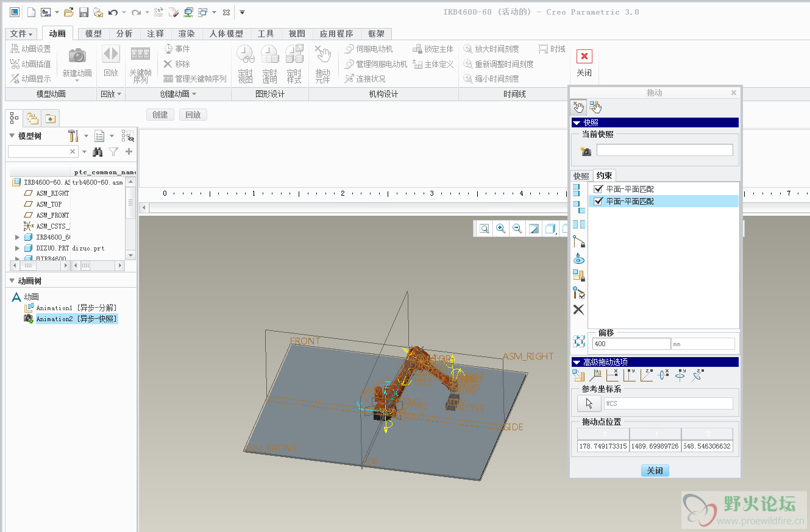Uncheck the highlighted second 平面-平面匹配 constraint

tap(598, 200)
